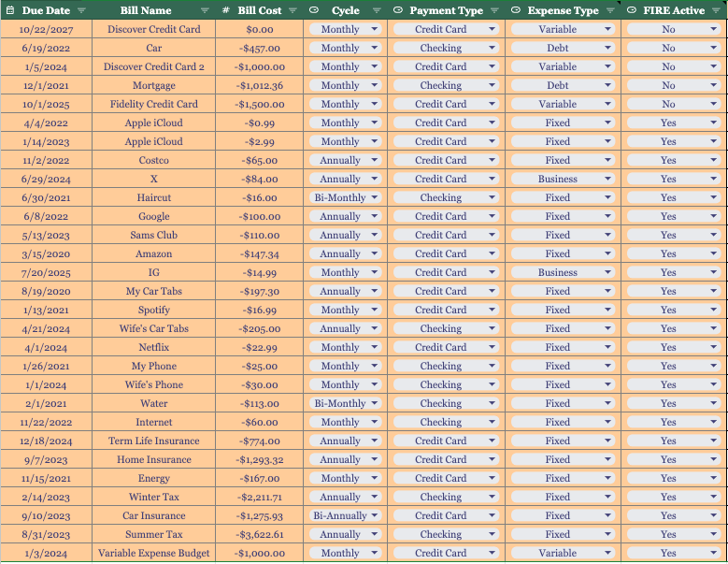728x564 pixels.
Task: Select the -$2,211.71 Winter Tax cost
Action: point(260,497)
